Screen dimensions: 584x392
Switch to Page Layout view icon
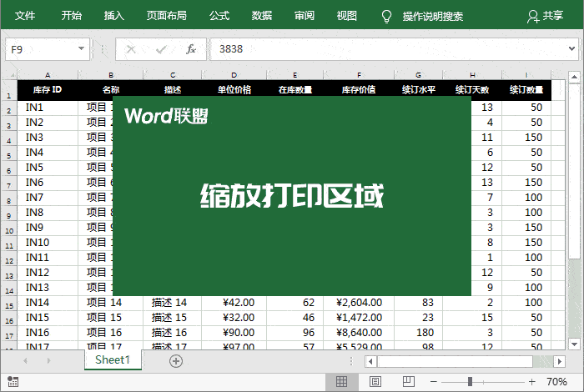point(375,382)
